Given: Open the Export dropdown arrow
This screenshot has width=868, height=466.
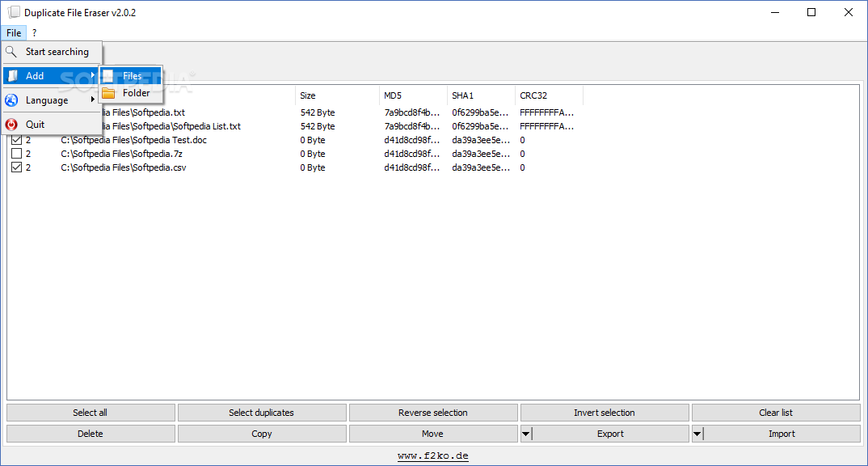Looking at the screenshot, I should [x=526, y=434].
